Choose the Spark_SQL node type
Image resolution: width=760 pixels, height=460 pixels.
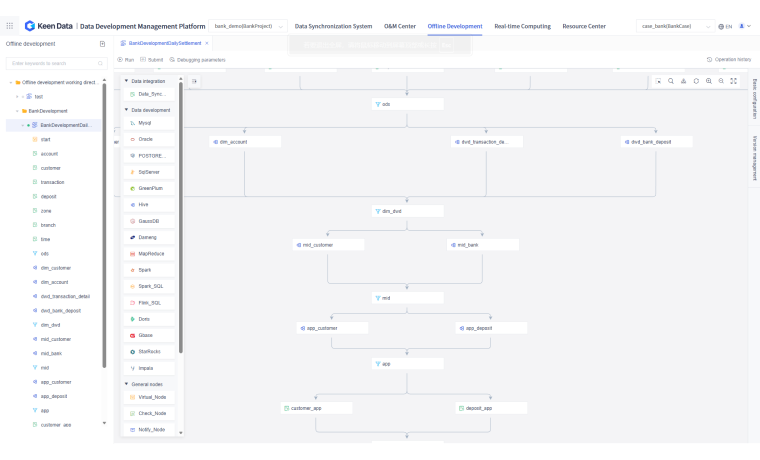(149, 286)
